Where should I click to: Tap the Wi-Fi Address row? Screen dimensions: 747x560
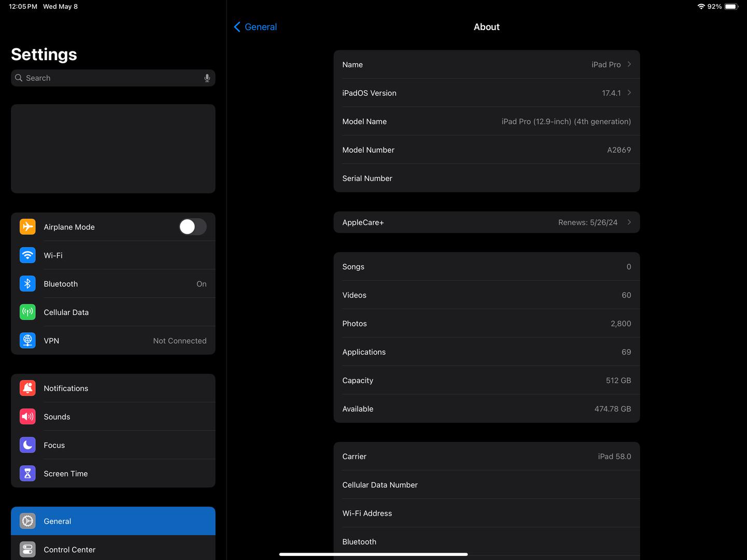click(x=487, y=513)
